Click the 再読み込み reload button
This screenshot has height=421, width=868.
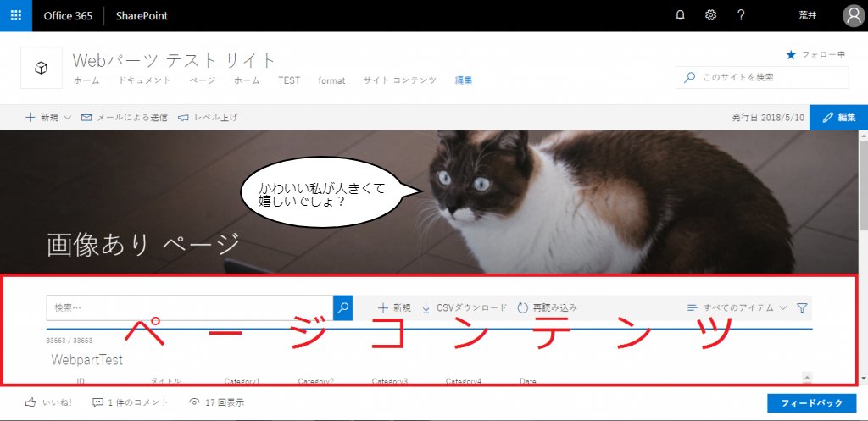[547, 308]
